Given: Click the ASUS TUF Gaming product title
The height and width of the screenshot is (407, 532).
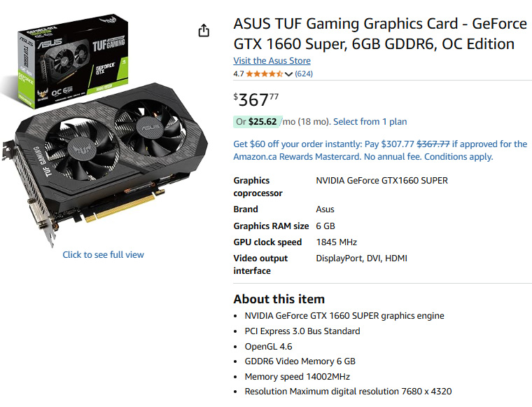Looking at the screenshot, I should [x=380, y=34].
